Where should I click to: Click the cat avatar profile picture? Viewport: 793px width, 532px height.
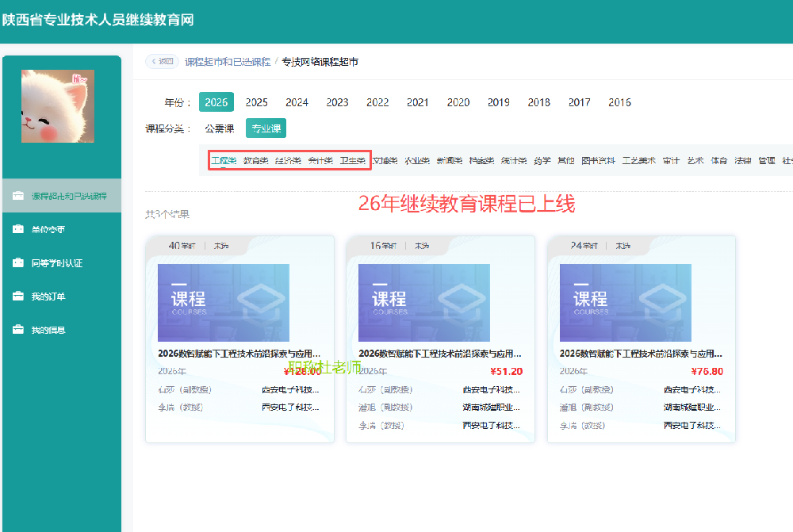58,106
